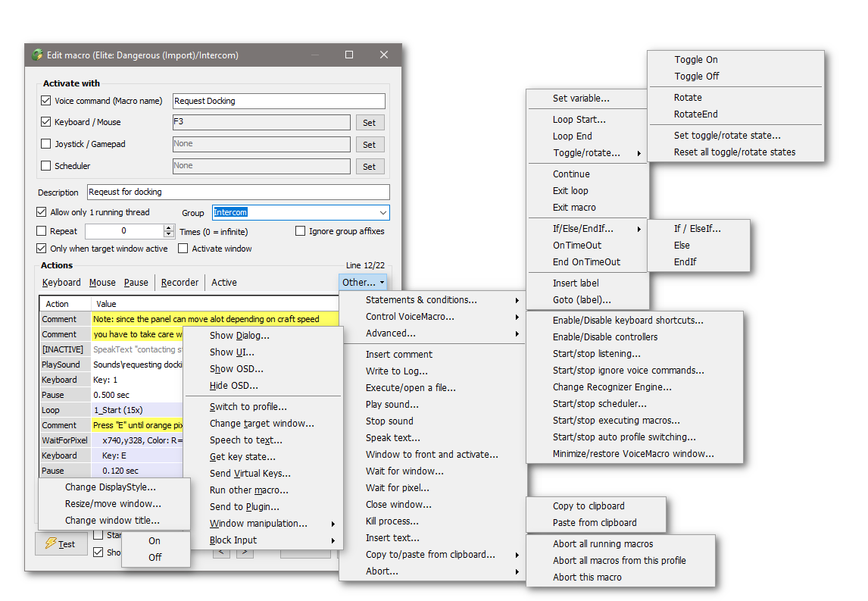Choose Paste from clipboard item

coord(595,523)
